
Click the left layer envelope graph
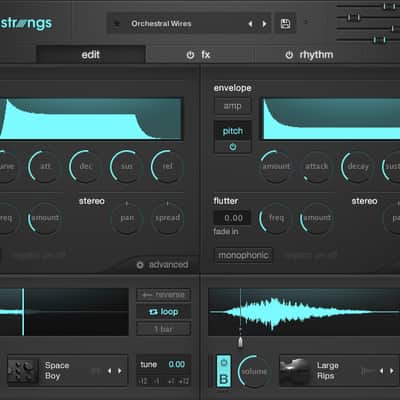click(91, 118)
